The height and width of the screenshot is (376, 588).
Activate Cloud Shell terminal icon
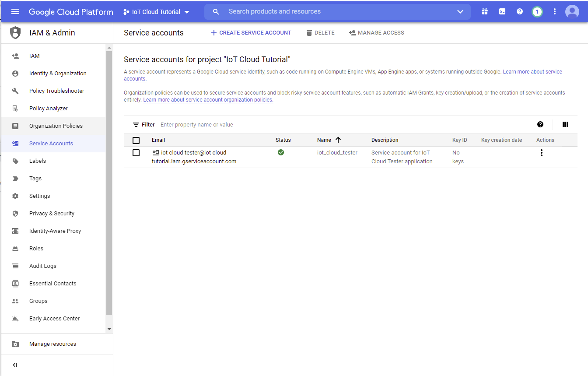[502, 12]
